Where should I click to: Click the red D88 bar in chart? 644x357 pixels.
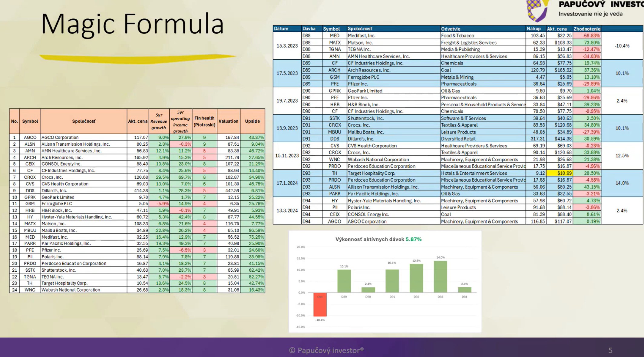point(320,305)
